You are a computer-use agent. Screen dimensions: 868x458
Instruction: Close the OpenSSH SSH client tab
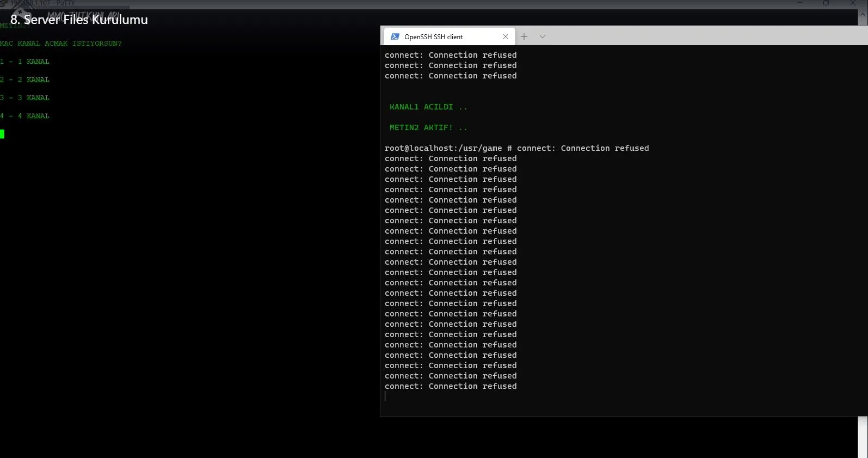506,36
